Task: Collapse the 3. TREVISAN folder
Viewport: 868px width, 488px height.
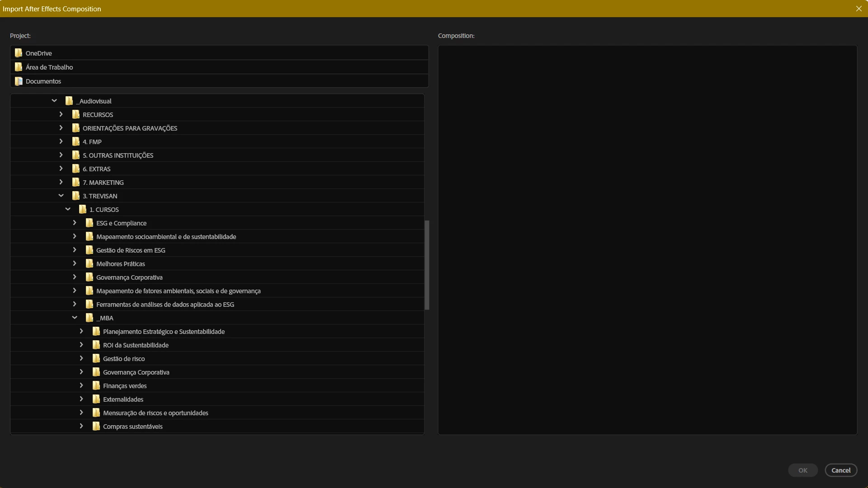Action: click(x=61, y=196)
